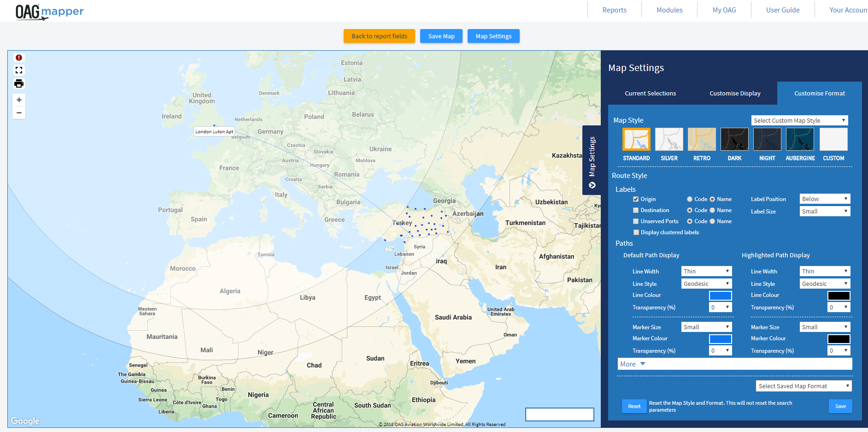Click the London Luton Apt map label
868x432 pixels.
click(x=214, y=131)
